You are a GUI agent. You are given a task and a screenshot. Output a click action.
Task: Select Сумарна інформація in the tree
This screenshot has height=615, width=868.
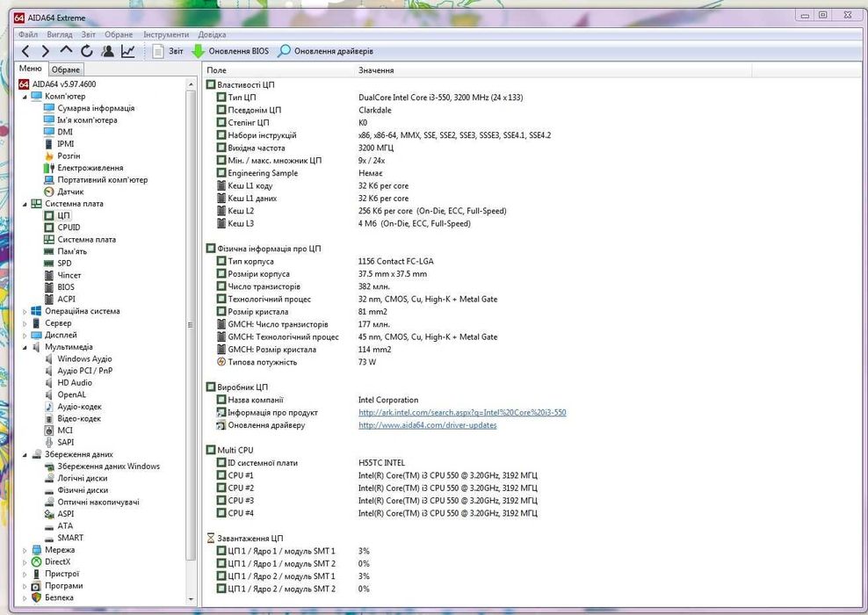point(96,108)
